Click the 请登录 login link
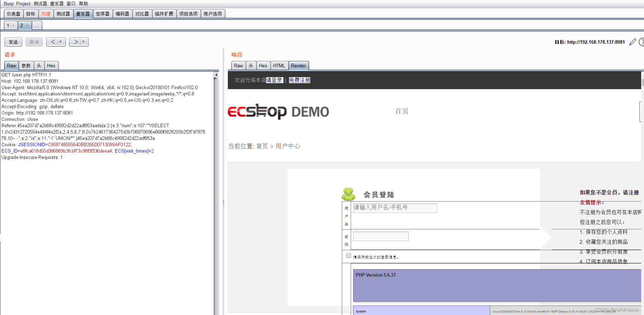 click(275, 80)
